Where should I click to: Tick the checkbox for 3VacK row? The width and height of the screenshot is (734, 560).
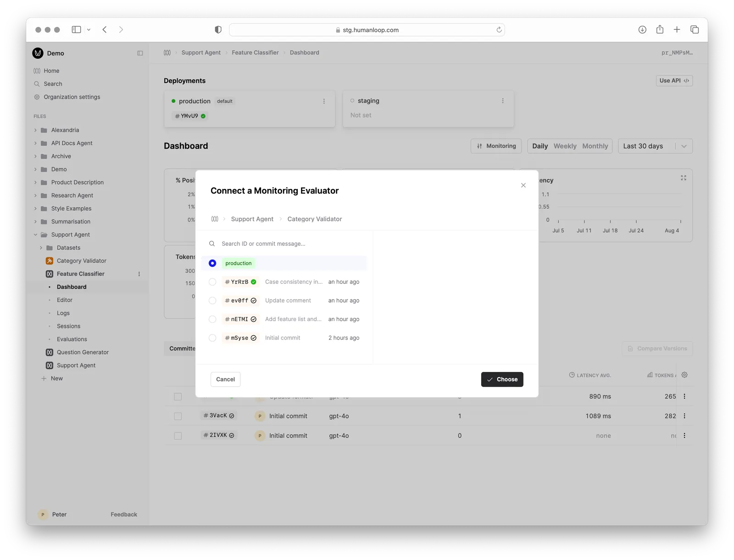point(178,416)
